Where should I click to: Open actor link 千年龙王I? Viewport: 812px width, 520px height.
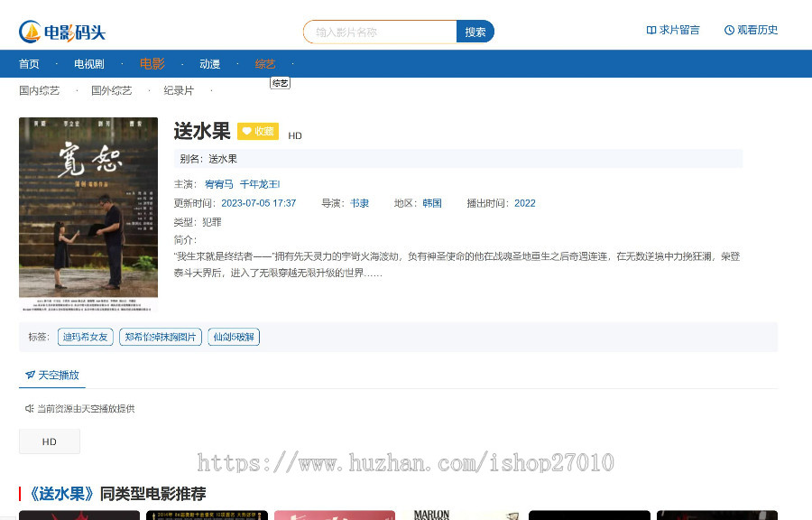(260, 184)
